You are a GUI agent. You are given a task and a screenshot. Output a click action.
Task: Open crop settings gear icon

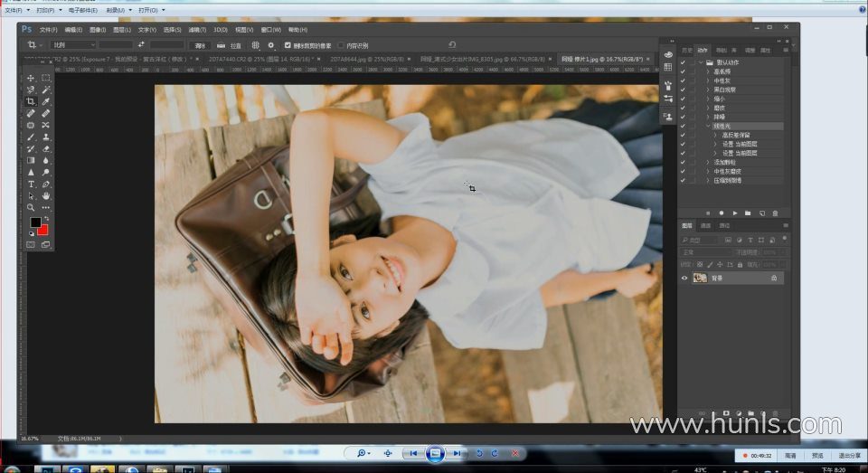(x=270, y=45)
